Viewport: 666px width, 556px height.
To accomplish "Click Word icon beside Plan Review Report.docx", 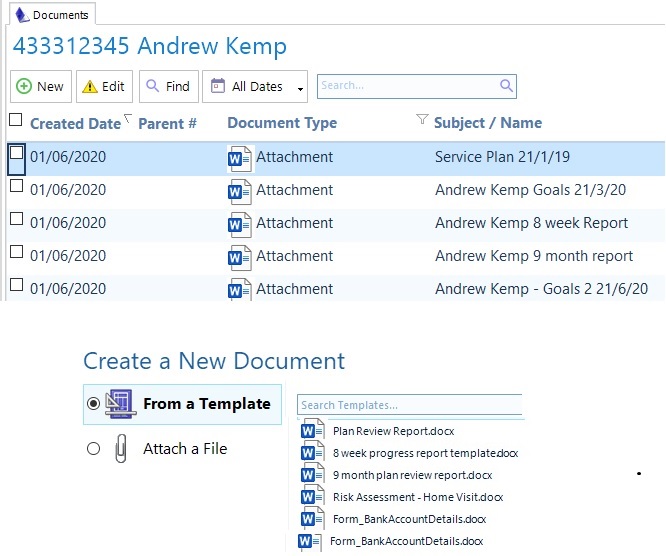I will click(313, 431).
